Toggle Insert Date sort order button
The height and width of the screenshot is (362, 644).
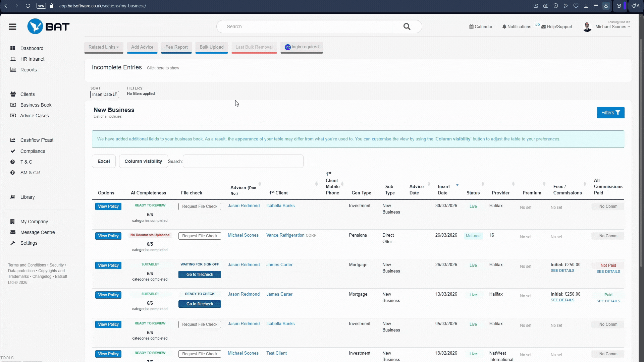(104, 95)
